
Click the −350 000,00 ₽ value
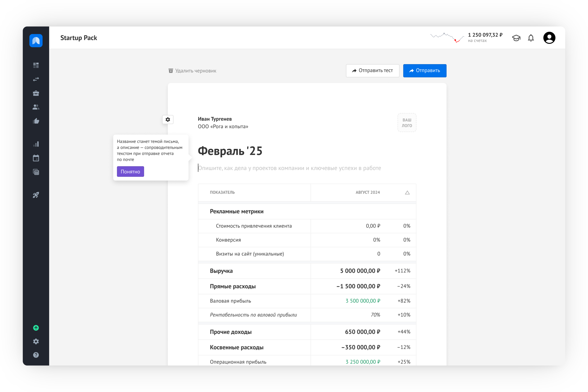tap(361, 348)
